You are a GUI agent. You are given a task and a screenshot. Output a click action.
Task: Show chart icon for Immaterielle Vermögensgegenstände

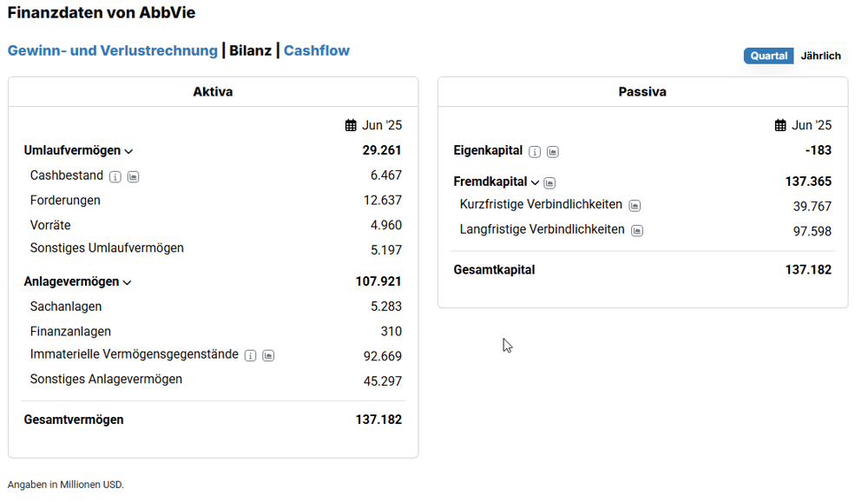268,356
